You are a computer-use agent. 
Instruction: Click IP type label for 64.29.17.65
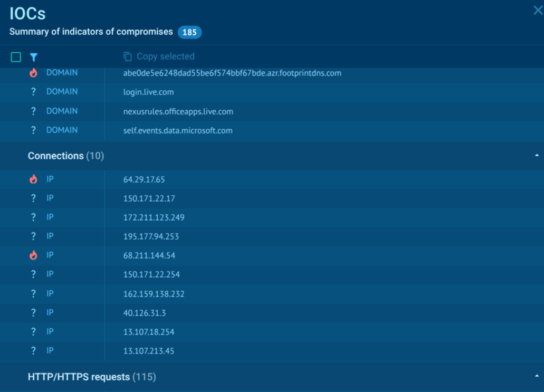tap(50, 179)
